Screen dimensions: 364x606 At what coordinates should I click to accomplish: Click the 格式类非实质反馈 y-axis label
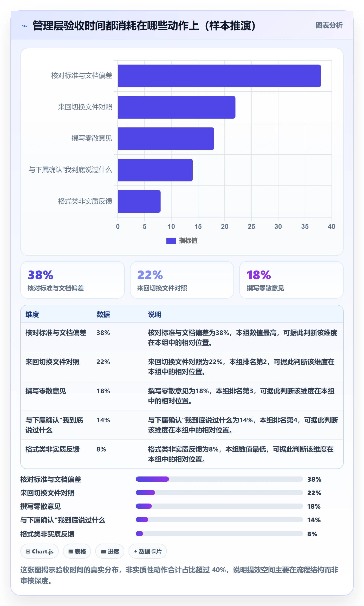point(85,201)
